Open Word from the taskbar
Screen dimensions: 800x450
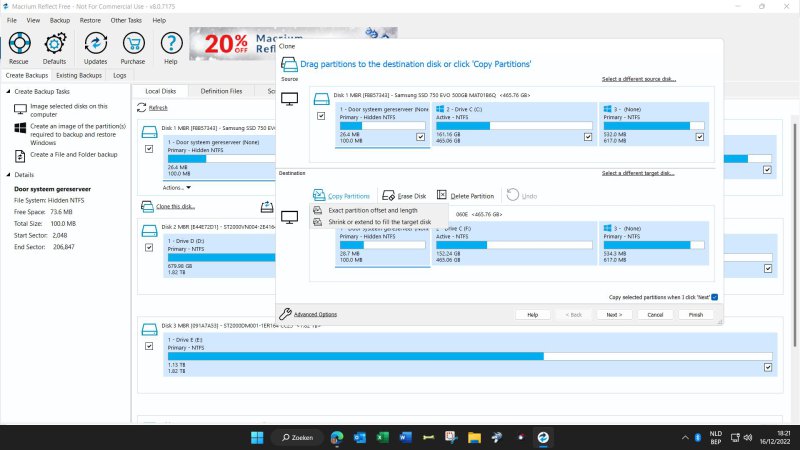(406, 437)
